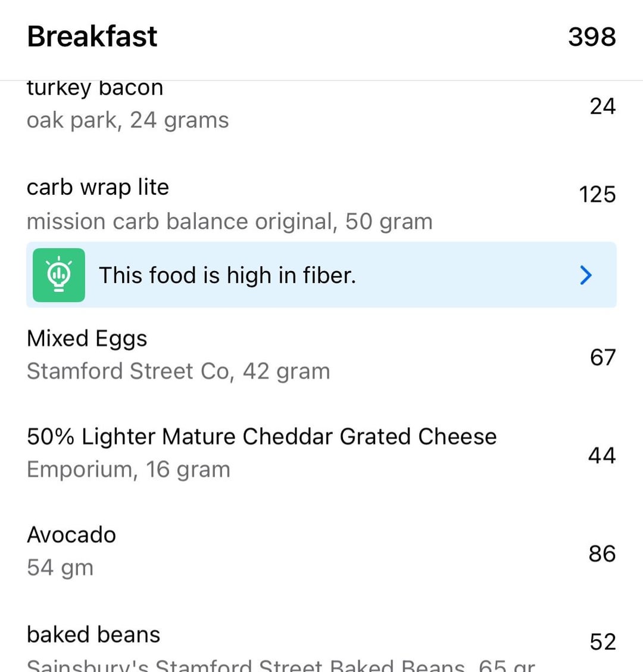Screen dimensions: 643x672
Task: Open the baked beans entry
Action: (x=93, y=634)
